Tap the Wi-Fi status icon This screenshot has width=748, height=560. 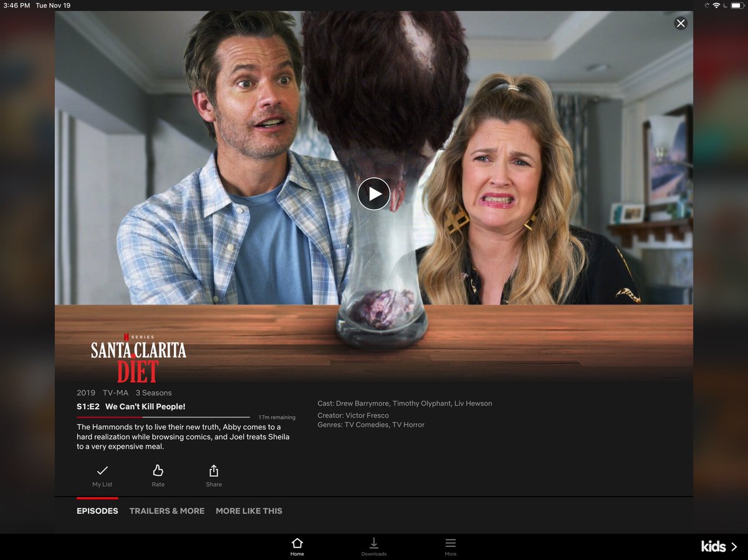tap(716, 5)
